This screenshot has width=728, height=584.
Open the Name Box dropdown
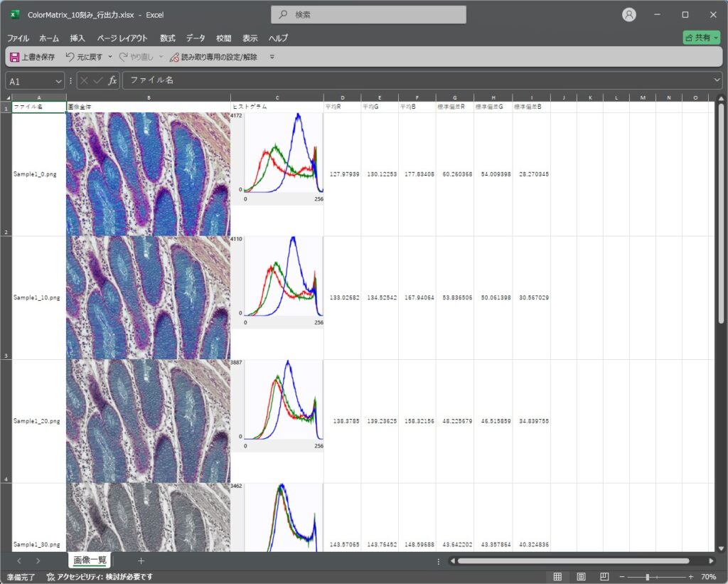tap(58, 81)
